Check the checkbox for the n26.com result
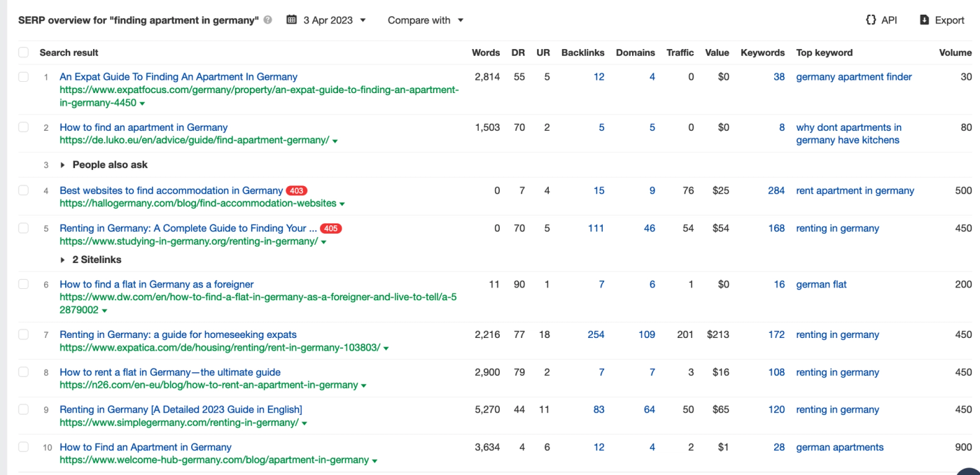 [x=23, y=371]
